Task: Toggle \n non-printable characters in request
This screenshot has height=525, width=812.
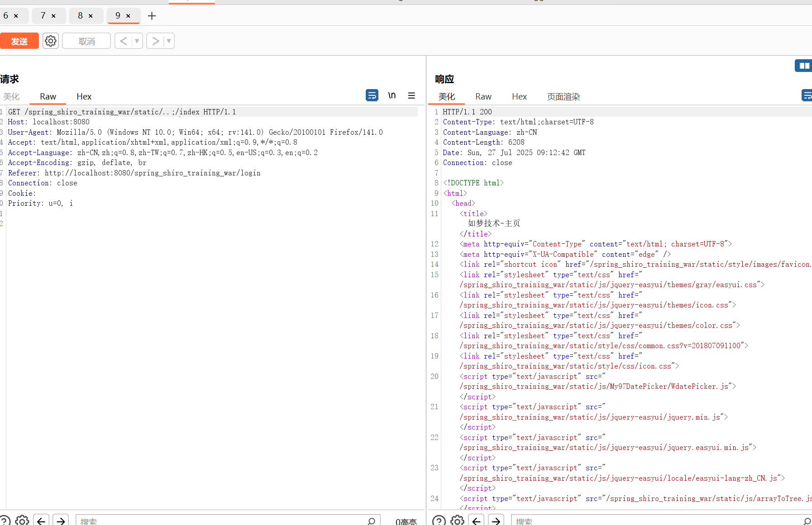Action: pyautogui.click(x=392, y=95)
